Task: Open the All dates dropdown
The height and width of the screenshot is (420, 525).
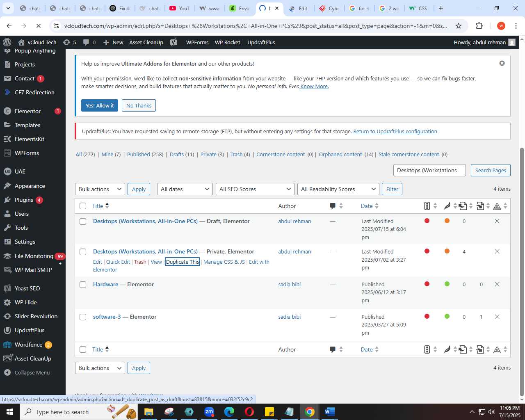Action: point(185,189)
